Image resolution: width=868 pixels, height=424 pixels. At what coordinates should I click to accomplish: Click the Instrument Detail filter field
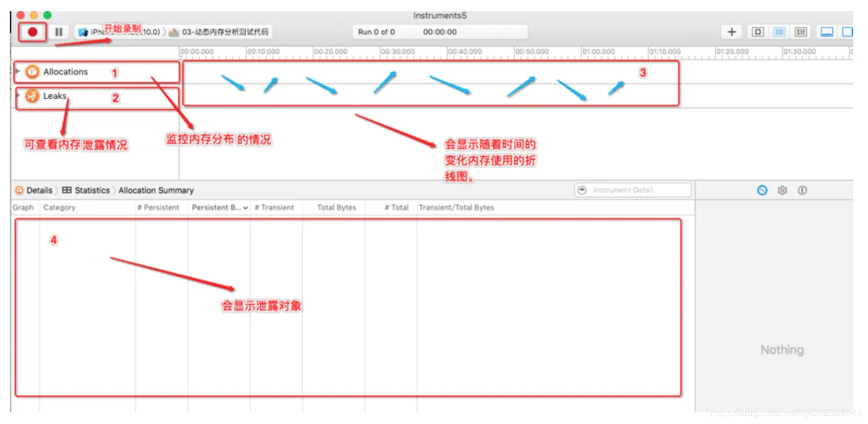tap(632, 190)
